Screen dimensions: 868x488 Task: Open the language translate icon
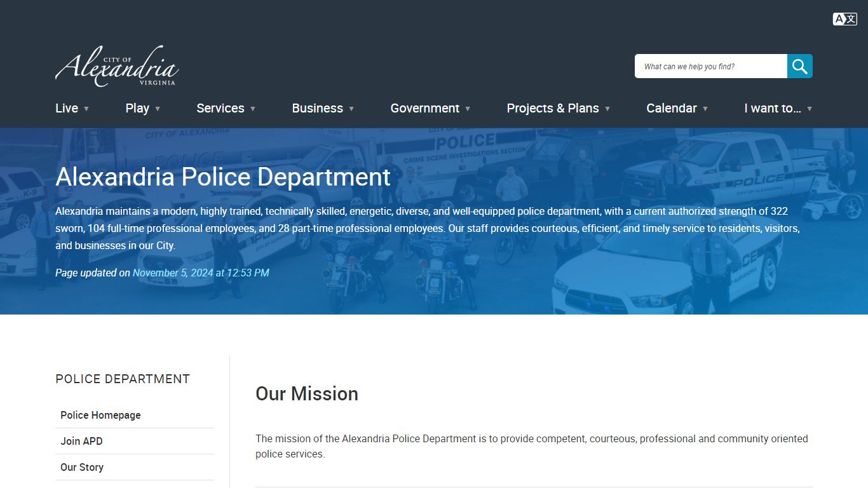point(844,19)
